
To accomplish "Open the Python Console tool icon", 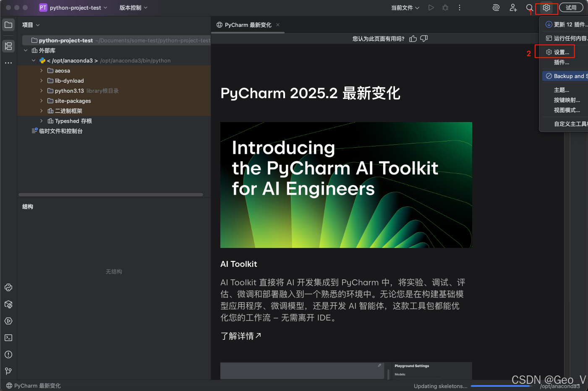I will [8, 287].
